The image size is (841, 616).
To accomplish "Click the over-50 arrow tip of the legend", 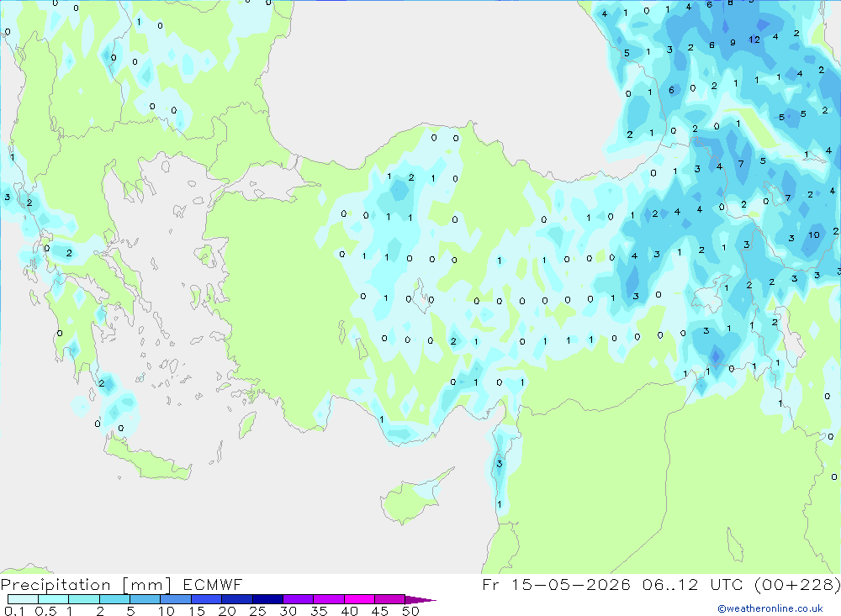I will (x=420, y=599).
